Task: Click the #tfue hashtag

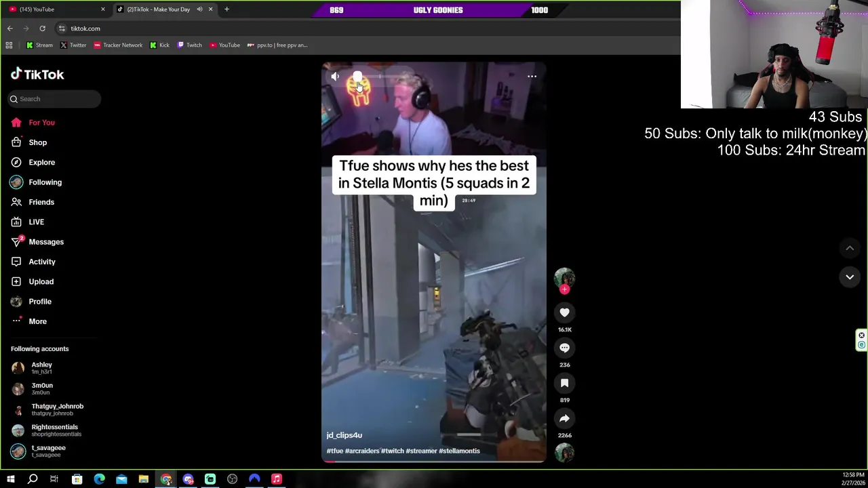Action: [334, 451]
